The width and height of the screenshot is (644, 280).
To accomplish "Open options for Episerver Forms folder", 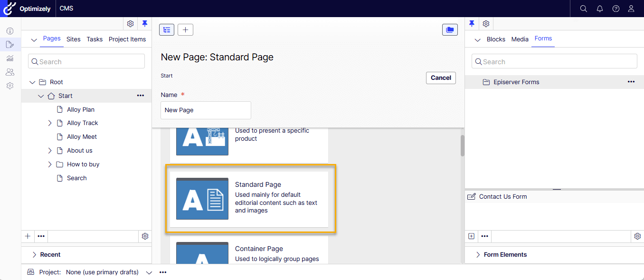I will (631, 82).
